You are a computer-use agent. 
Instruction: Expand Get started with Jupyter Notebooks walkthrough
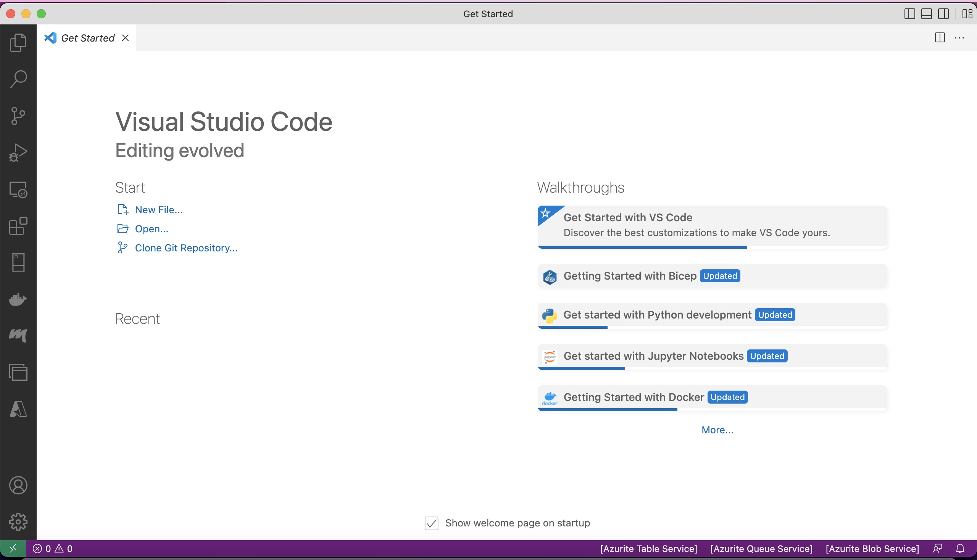(x=712, y=356)
